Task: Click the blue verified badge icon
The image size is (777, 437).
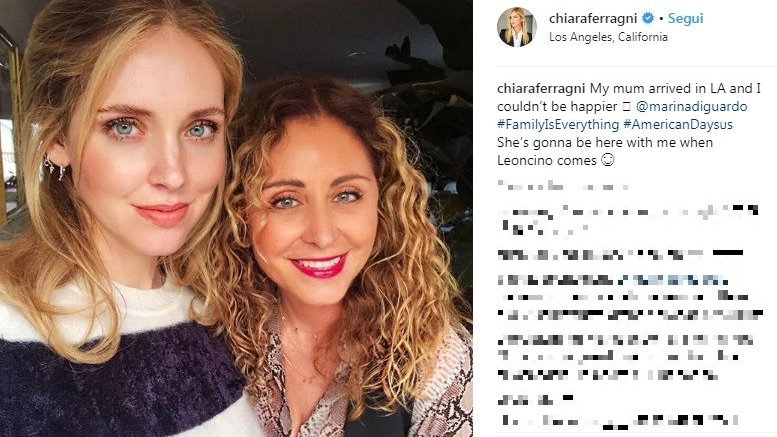Action: coord(648,18)
